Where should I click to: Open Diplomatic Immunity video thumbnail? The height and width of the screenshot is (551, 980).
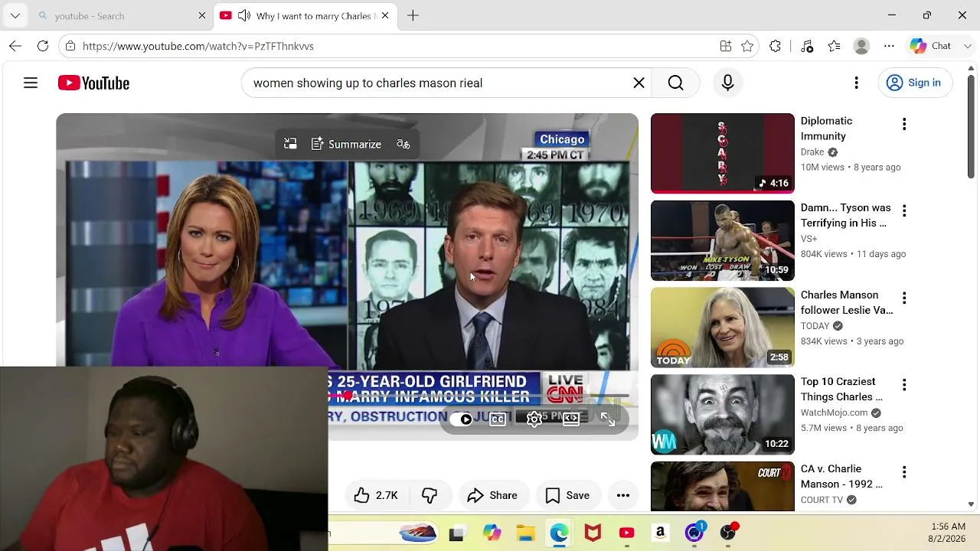(723, 153)
